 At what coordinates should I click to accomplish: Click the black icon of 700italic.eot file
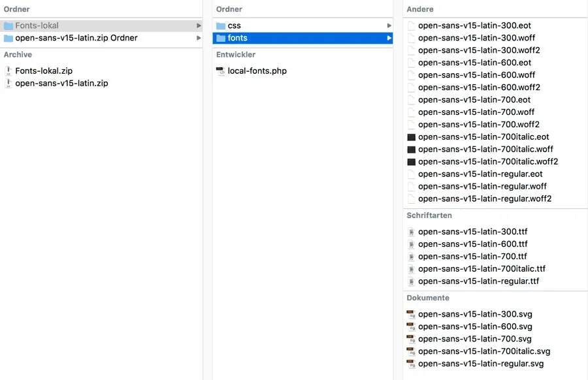point(411,137)
